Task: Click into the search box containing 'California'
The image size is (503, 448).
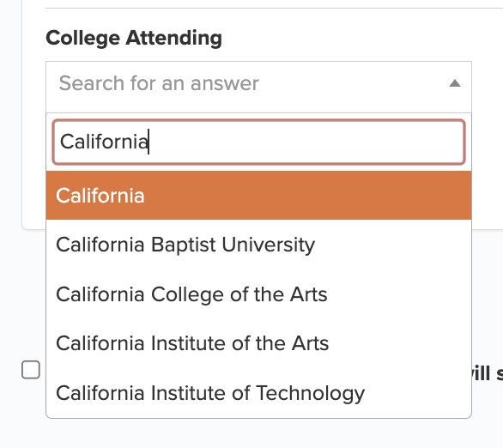Action: [258, 142]
